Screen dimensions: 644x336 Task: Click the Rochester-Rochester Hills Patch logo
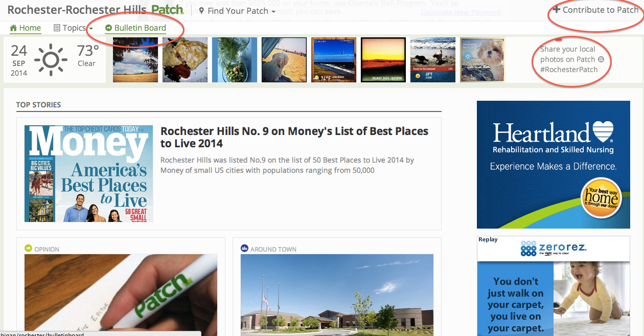pyautogui.click(x=96, y=10)
